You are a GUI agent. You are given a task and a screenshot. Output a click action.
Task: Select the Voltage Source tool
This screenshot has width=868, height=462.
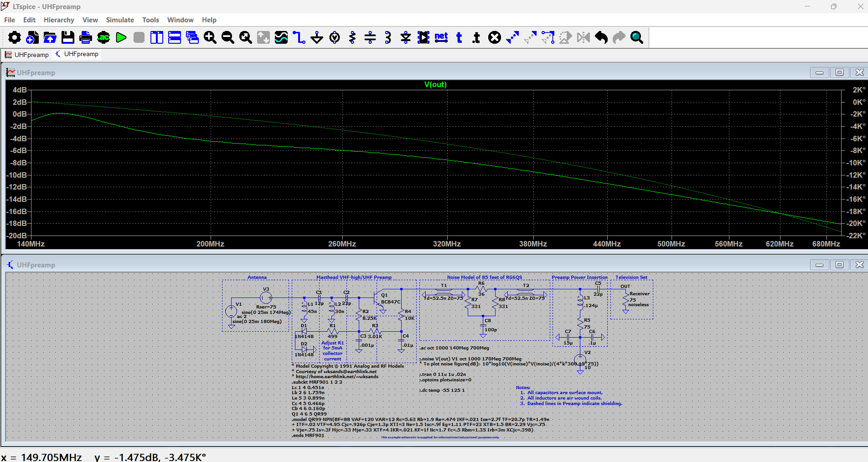coord(335,37)
